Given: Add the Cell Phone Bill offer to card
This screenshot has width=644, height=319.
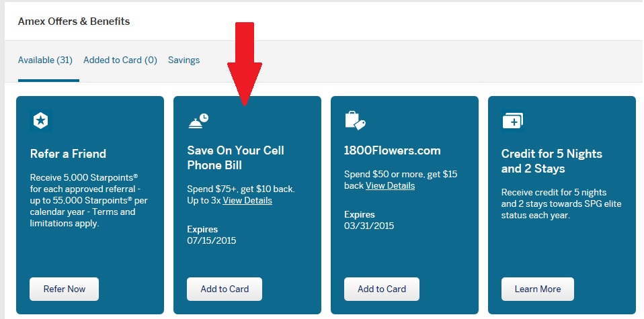Looking at the screenshot, I should (x=225, y=289).
